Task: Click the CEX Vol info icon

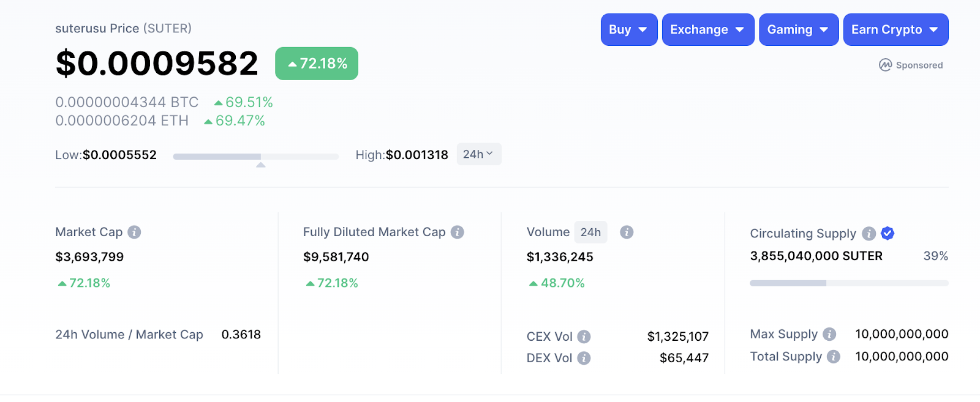Action: click(584, 337)
